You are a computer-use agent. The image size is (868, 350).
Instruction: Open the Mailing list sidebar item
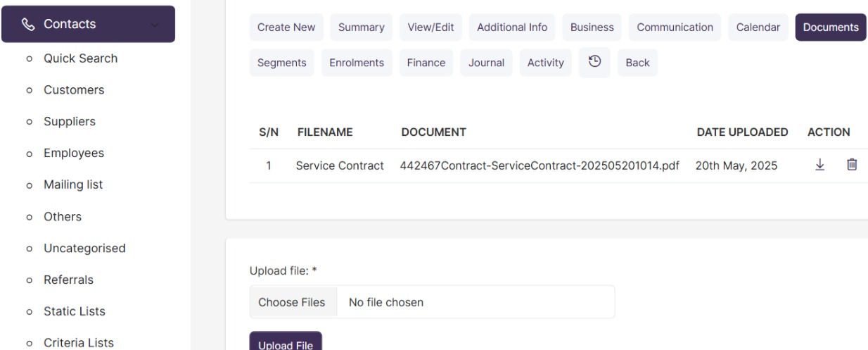(73, 185)
